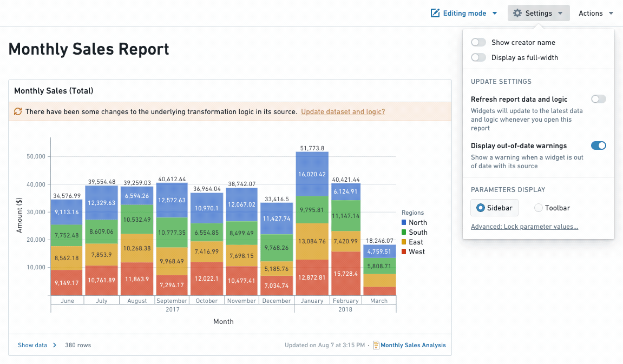Click the February West bar segment 15,728.4
The width and height of the screenshot is (623, 364).
click(x=346, y=274)
